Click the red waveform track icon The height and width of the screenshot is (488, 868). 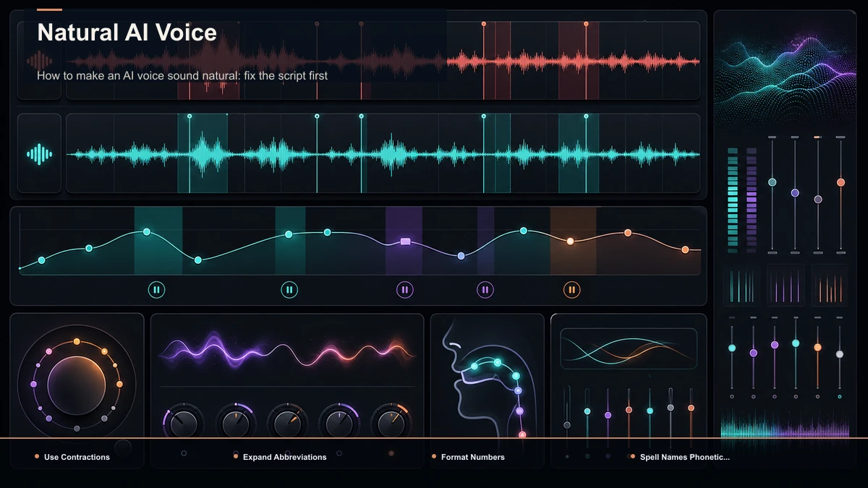pyautogui.click(x=40, y=61)
